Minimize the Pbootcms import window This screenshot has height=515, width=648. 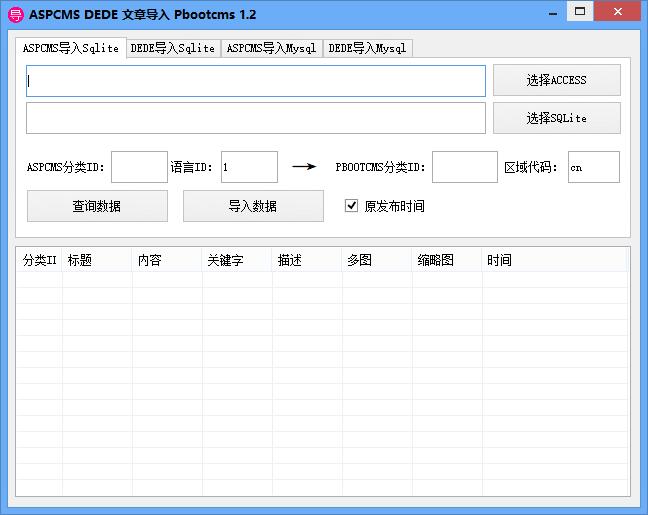(553, 12)
